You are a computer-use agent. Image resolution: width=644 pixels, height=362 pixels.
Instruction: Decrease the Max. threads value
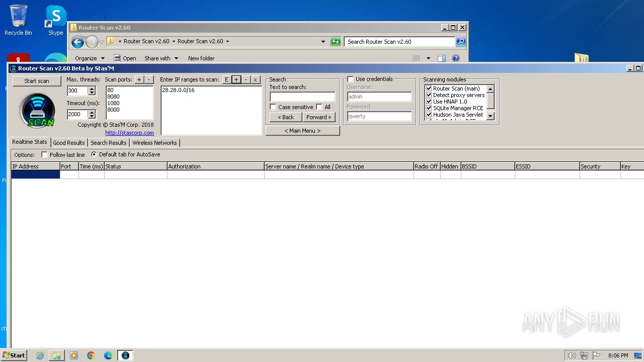click(x=92, y=93)
